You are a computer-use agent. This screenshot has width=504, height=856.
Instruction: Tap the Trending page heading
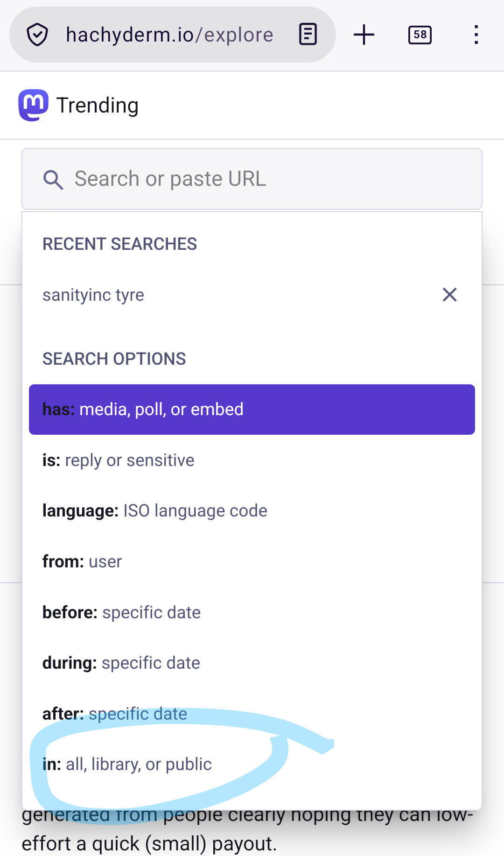[x=98, y=106]
